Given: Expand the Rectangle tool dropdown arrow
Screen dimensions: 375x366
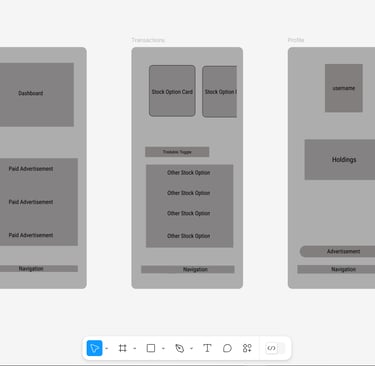Looking at the screenshot, I should [163, 349].
